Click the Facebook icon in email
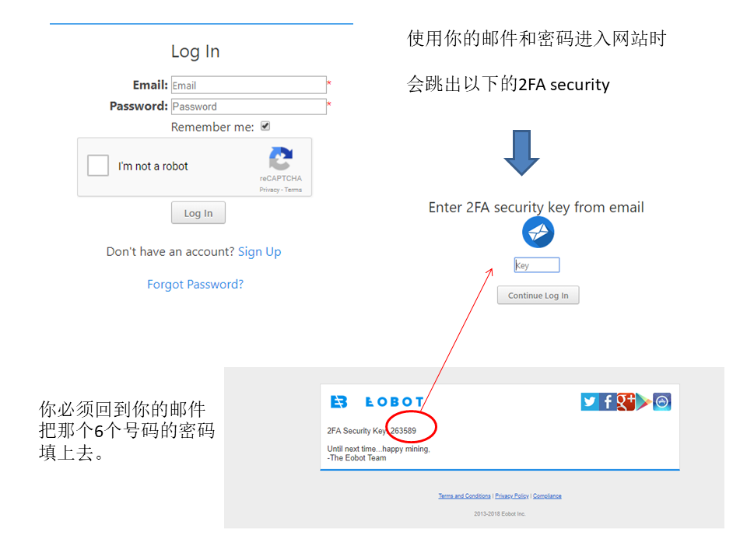The height and width of the screenshot is (560, 747). click(608, 402)
